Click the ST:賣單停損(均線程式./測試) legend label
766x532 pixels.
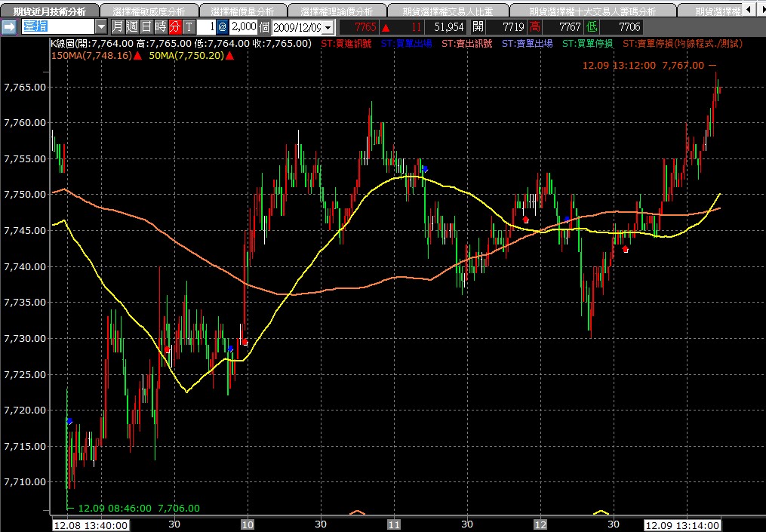(682, 44)
